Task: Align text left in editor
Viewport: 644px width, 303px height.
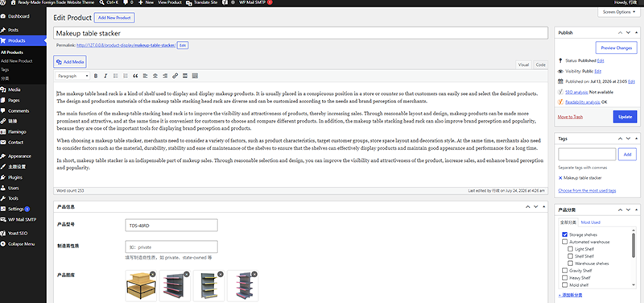Action: tap(146, 76)
